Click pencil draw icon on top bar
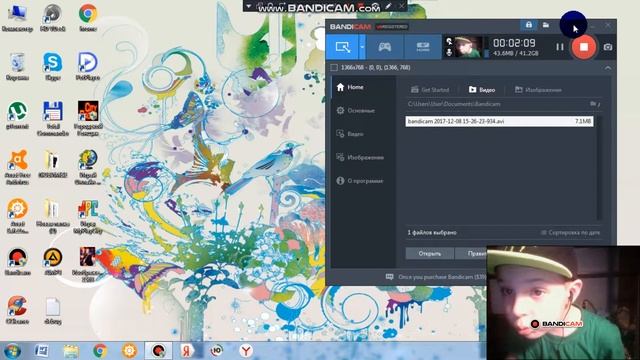The image size is (640, 360). click(388, 6)
